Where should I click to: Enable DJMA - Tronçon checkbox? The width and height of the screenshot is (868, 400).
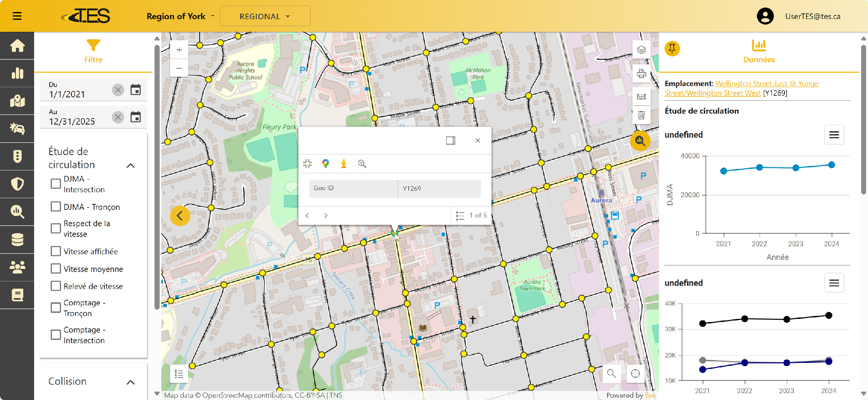(x=56, y=206)
